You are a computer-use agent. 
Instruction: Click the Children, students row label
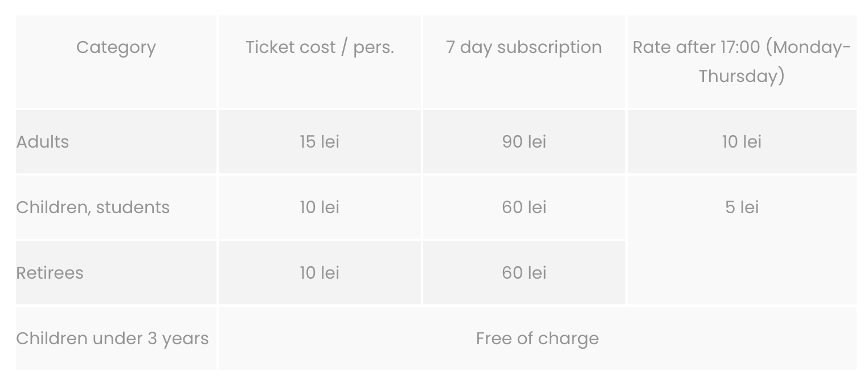click(x=93, y=207)
